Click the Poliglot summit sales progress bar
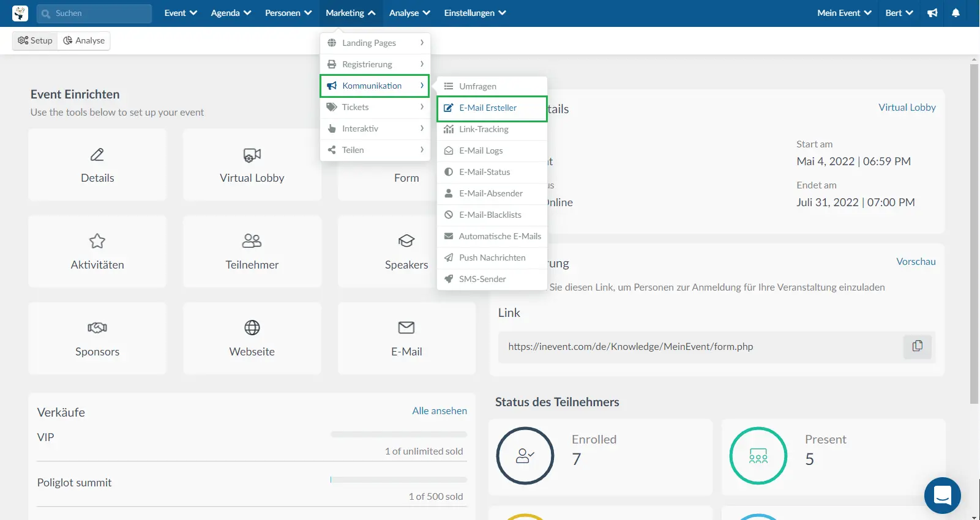This screenshot has width=980, height=520. [398, 480]
